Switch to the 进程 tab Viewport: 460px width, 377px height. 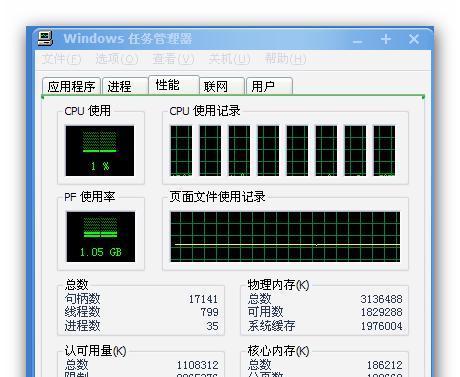[x=125, y=86]
